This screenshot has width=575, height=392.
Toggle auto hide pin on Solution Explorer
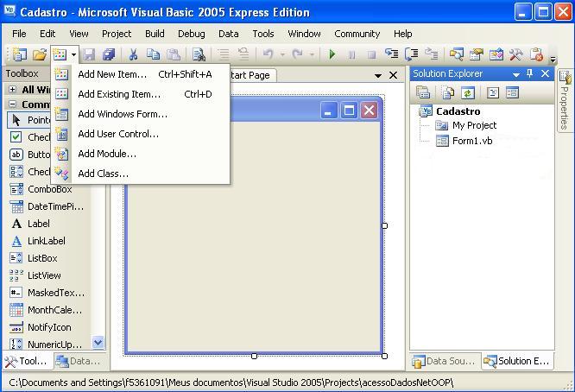[x=529, y=73]
